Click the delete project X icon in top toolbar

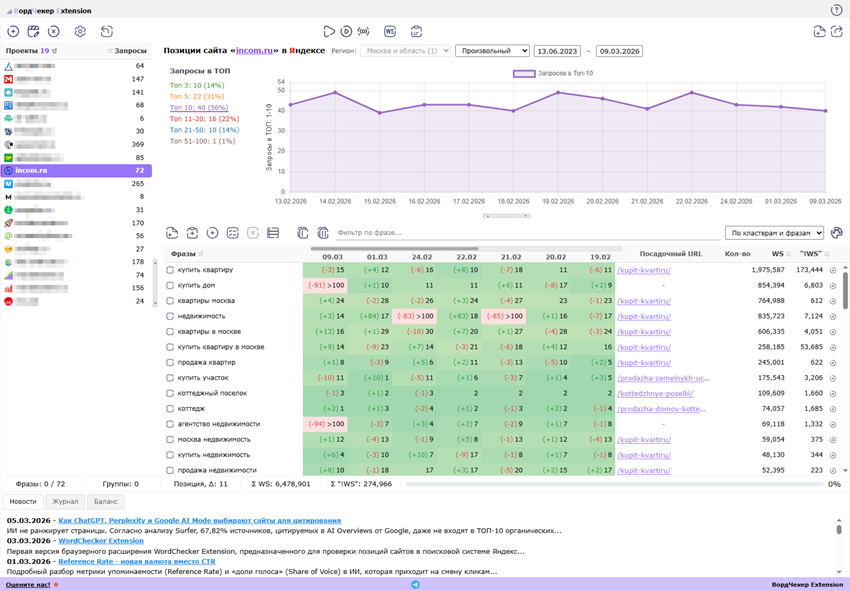tap(54, 32)
